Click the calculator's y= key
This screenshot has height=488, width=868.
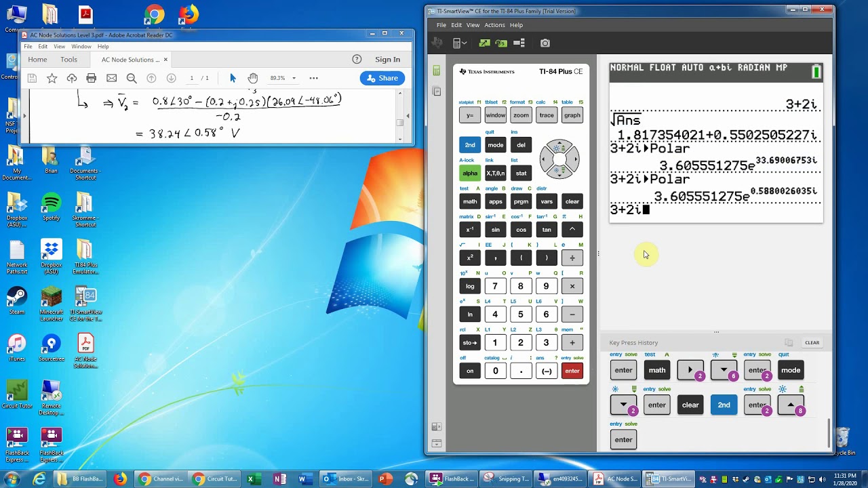[x=470, y=115]
